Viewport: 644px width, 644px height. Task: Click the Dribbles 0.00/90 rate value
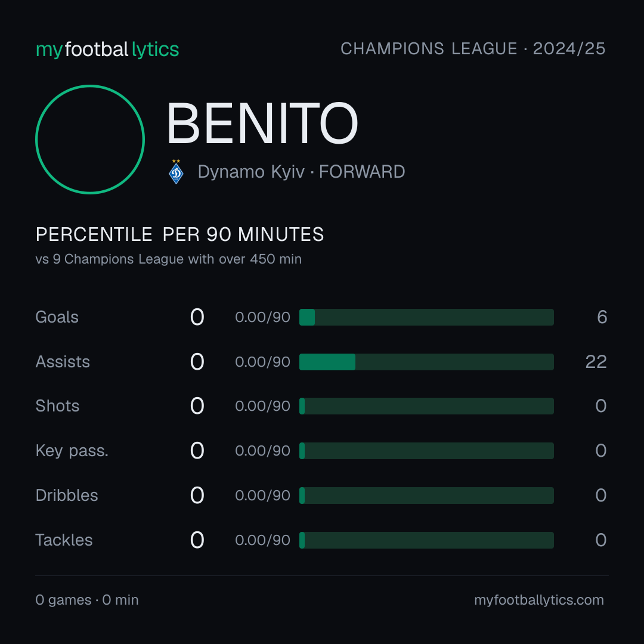[262, 496]
